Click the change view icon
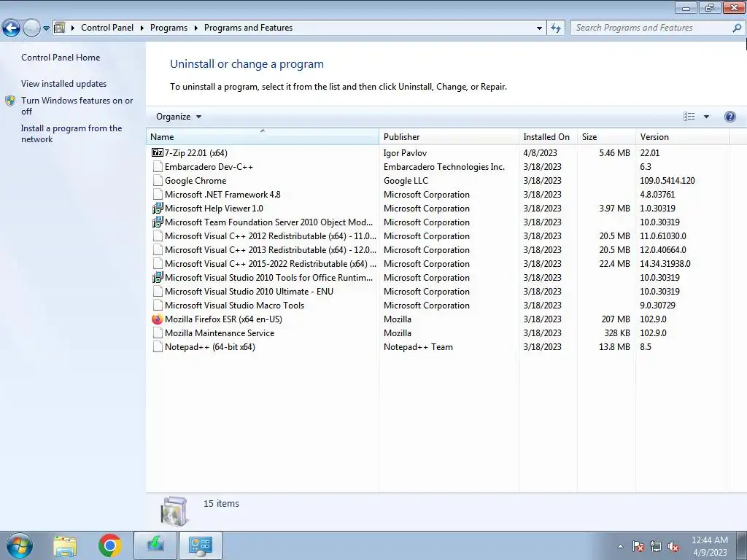The height and width of the screenshot is (560, 747). (x=689, y=117)
